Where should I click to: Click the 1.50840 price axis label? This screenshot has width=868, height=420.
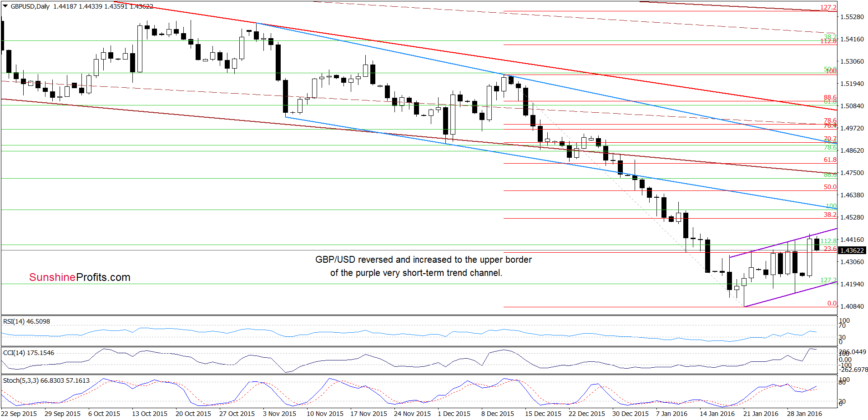[x=852, y=106]
